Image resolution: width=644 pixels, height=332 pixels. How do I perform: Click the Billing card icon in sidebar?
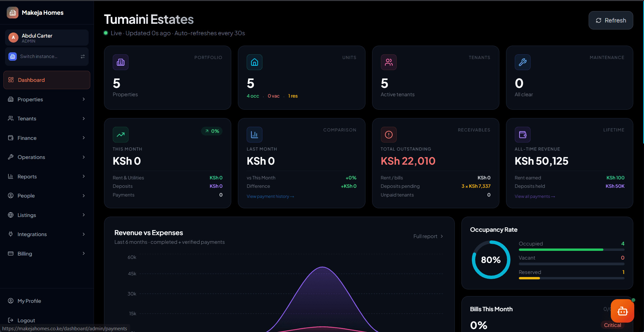tap(11, 254)
